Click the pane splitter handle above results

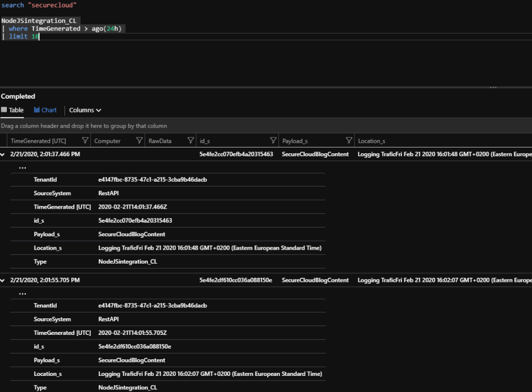coord(492,87)
